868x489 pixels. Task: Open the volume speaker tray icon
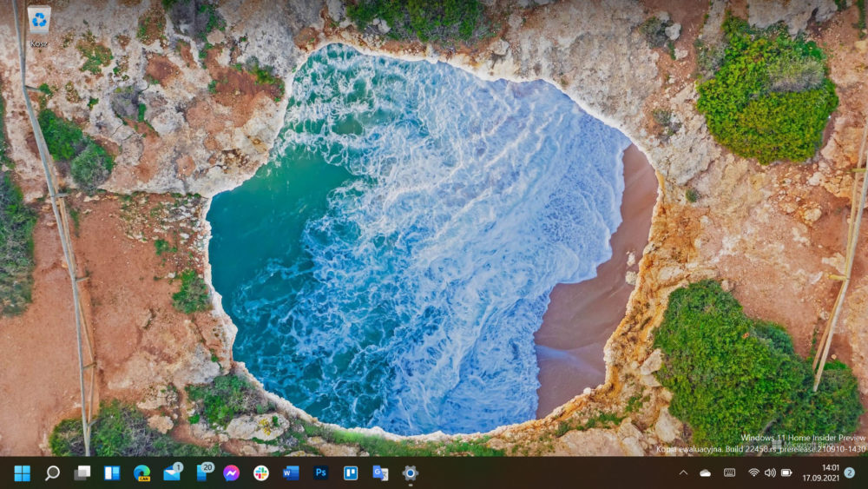point(770,473)
